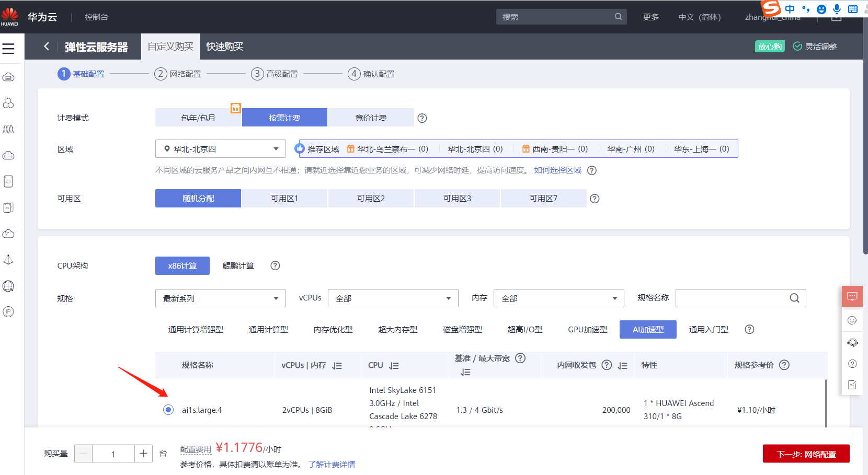The image size is (868, 475).
Task: Click the help icon after 通用入门型
Action: 749,329
